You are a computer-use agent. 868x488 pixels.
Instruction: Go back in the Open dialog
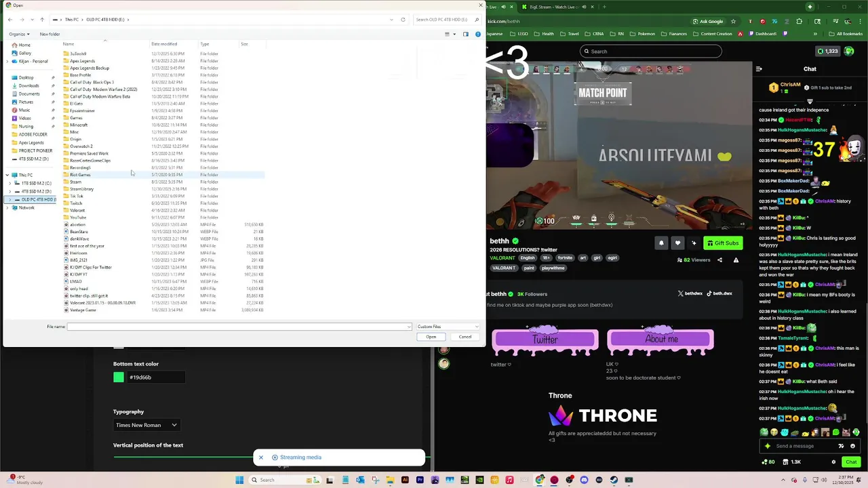pyautogui.click(x=10, y=20)
